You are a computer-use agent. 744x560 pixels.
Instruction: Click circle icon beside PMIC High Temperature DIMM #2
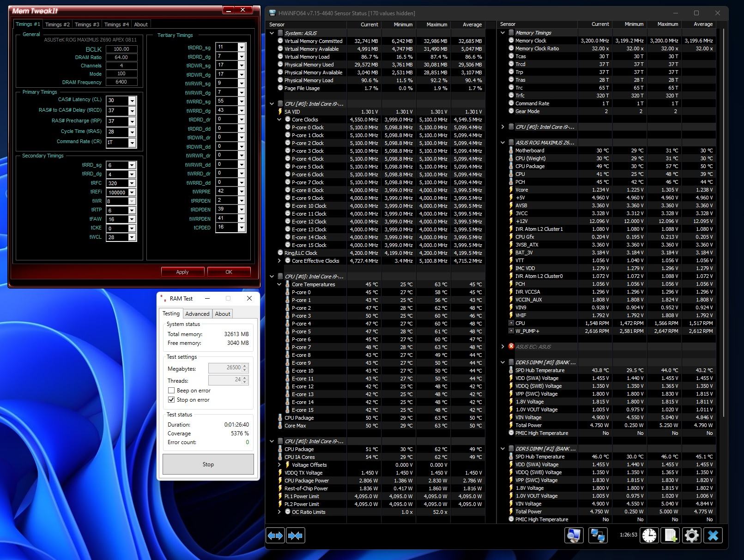click(511, 519)
